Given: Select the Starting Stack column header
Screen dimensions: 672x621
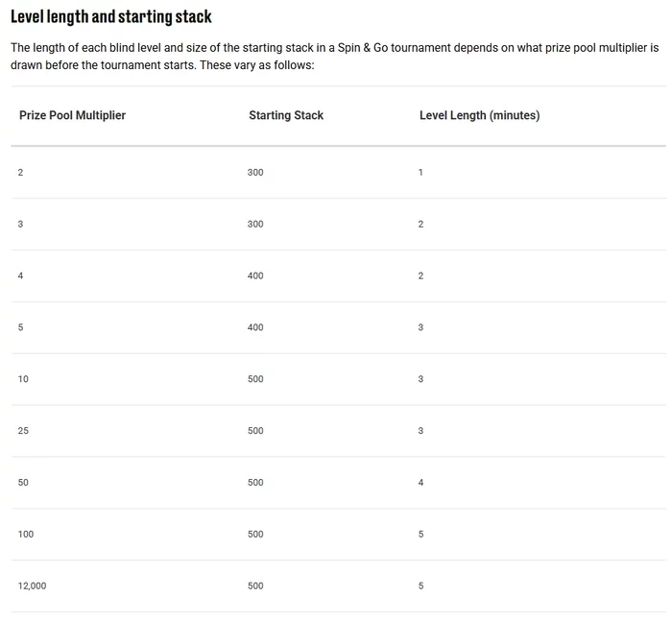Looking at the screenshot, I should click(x=286, y=115).
